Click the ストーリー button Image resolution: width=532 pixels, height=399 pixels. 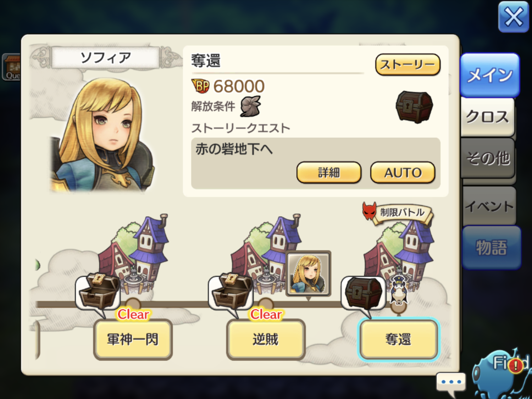[408, 65]
